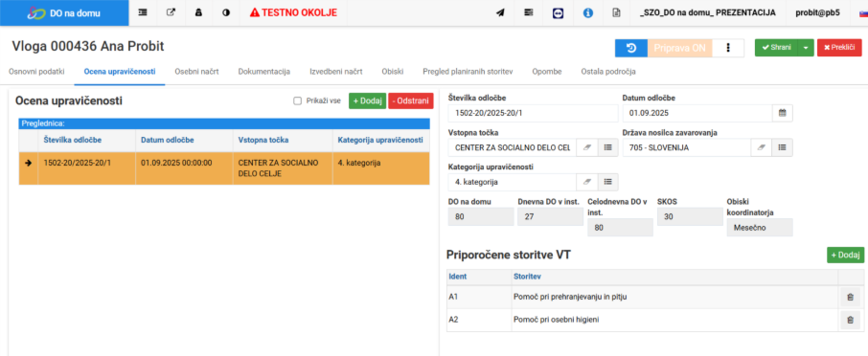Click the Vstopna točka text field
Viewport: 868px width, 356px height.
512,147
